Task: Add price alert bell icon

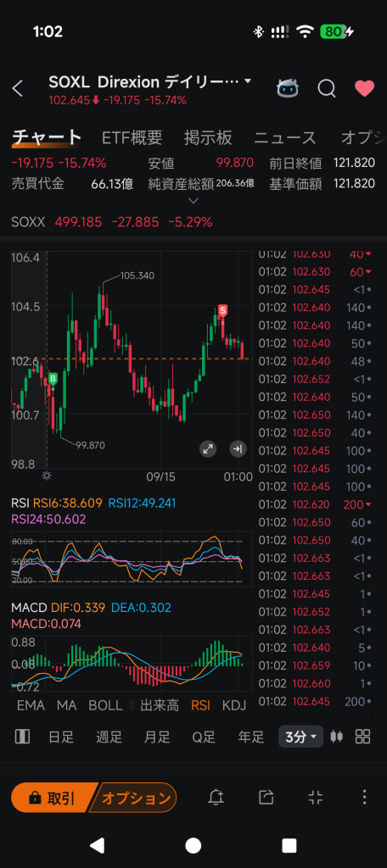Action: [216, 797]
